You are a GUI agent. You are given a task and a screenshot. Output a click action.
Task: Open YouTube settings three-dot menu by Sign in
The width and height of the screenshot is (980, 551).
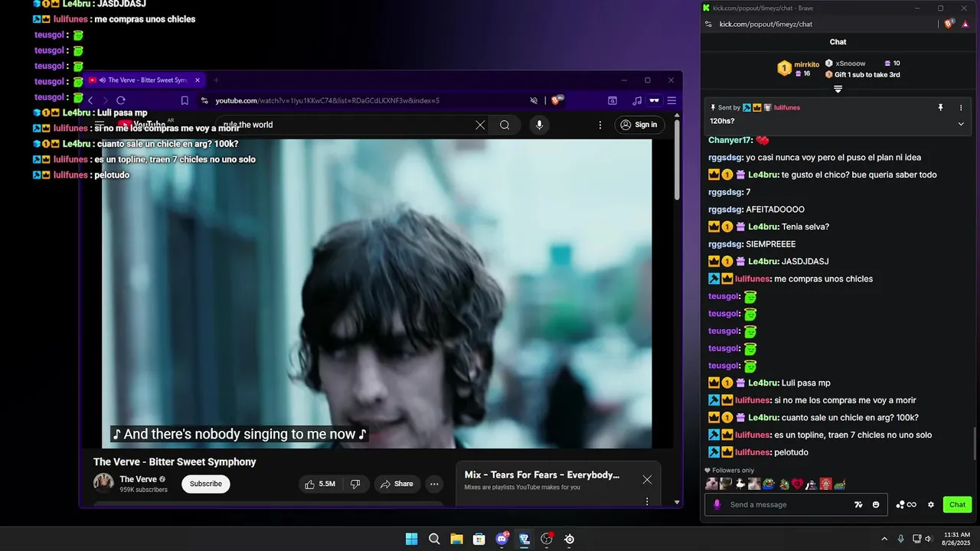click(x=600, y=125)
